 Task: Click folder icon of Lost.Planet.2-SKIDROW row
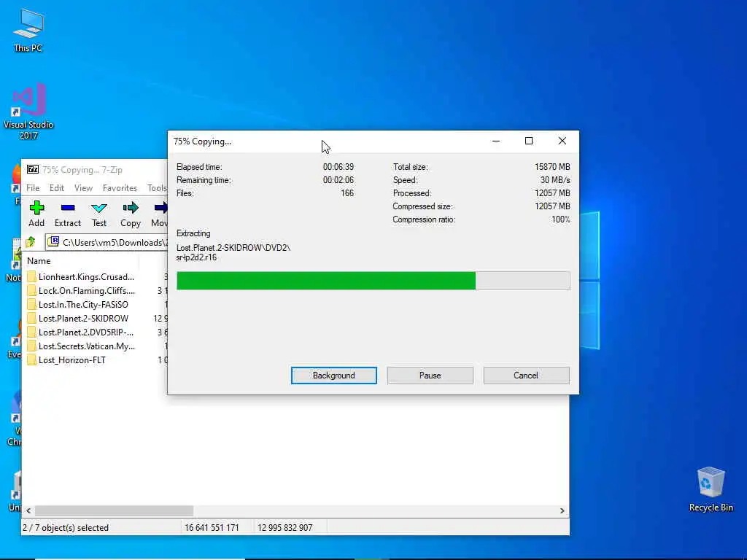click(x=32, y=318)
